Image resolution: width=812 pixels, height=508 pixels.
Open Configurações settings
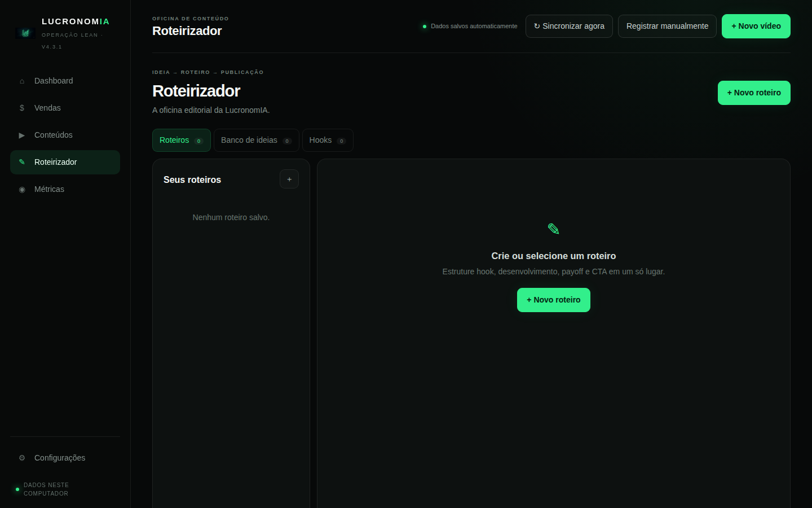65,458
